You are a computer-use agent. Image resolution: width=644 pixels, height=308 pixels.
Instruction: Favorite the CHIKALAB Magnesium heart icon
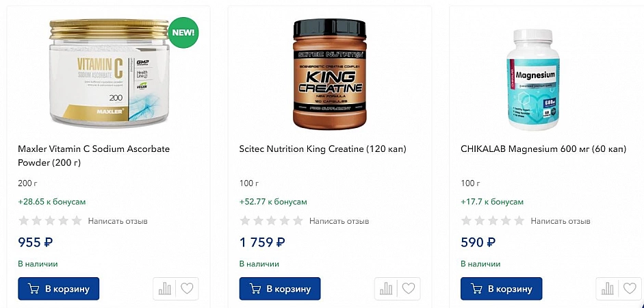(x=630, y=289)
